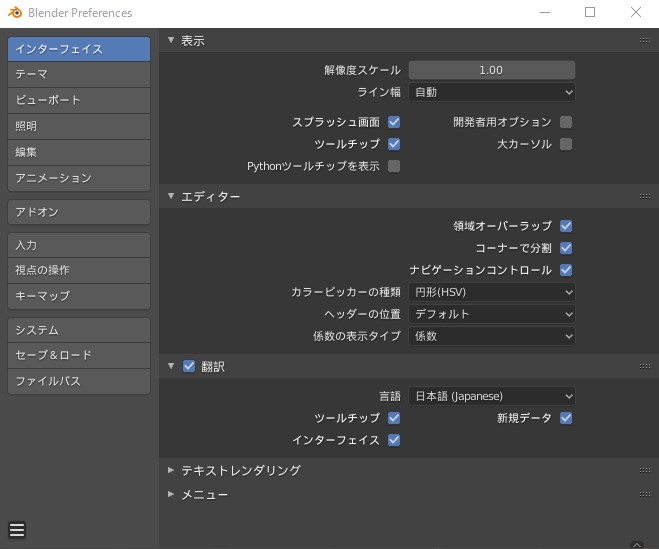Open 係数の表示タイプ dropdown
Screen dimensions: 659x549
tap(491, 336)
